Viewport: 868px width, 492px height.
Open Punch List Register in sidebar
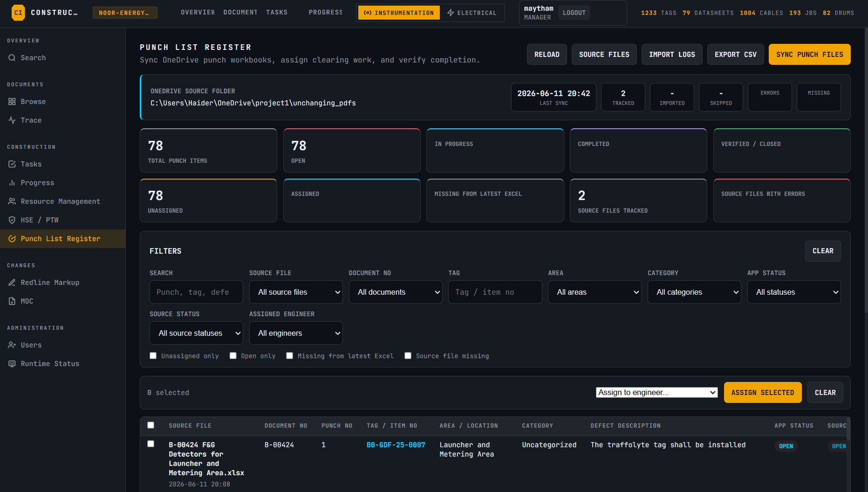tap(62, 239)
